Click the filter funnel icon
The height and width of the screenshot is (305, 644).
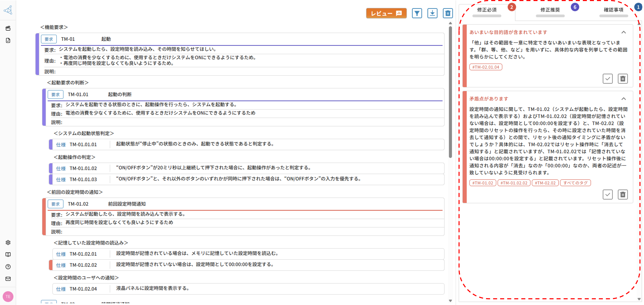(x=417, y=13)
